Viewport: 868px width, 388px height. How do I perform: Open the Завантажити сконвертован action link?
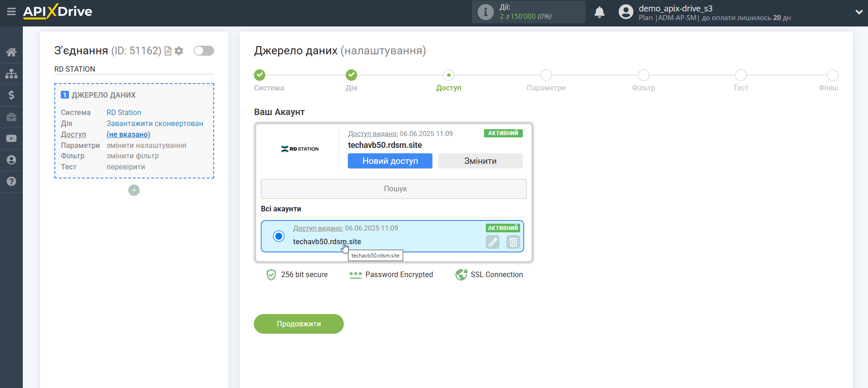(155, 123)
